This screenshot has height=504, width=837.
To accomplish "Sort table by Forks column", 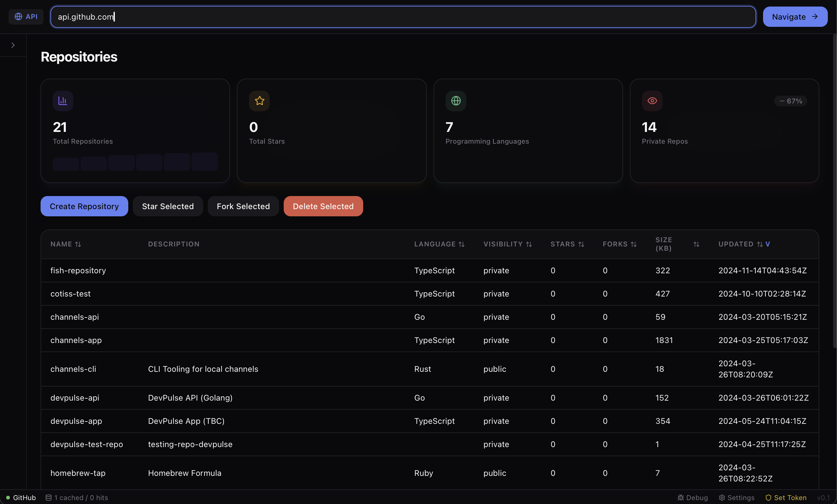I will (x=620, y=244).
